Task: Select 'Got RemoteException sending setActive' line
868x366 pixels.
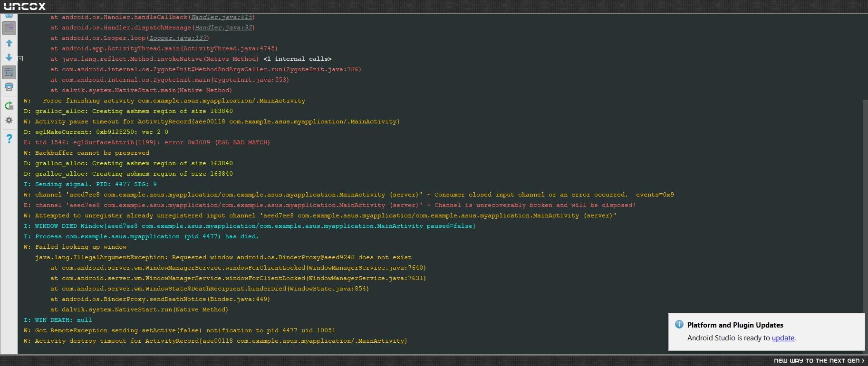Action: [180, 330]
